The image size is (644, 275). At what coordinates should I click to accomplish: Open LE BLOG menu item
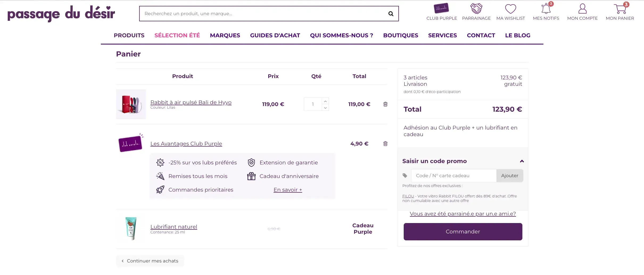[x=518, y=35]
